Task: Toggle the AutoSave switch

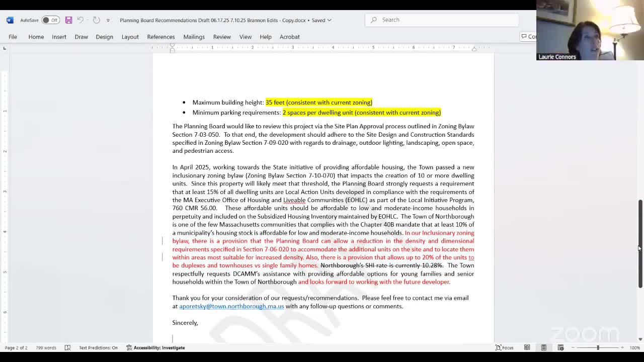Action: pos(50,20)
